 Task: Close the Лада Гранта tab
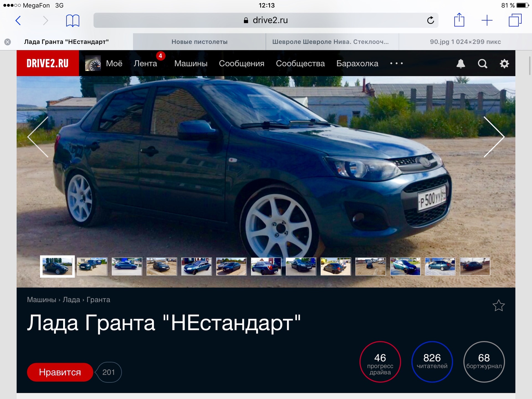pyautogui.click(x=7, y=42)
